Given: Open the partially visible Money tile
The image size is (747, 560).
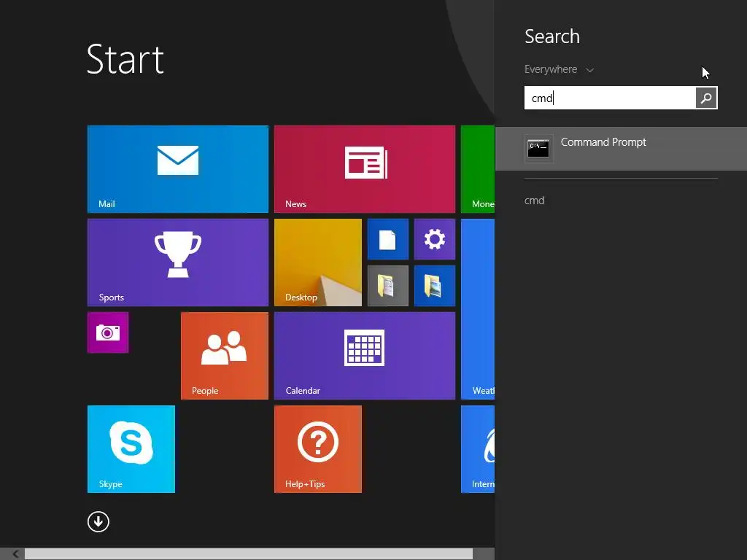Looking at the screenshot, I should 478,169.
